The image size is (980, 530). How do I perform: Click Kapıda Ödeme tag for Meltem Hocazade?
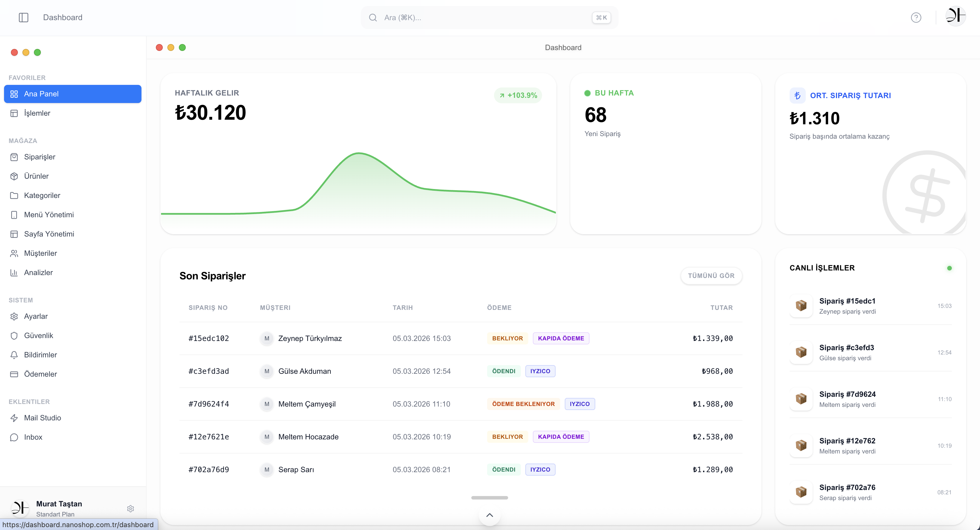click(x=561, y=437)
